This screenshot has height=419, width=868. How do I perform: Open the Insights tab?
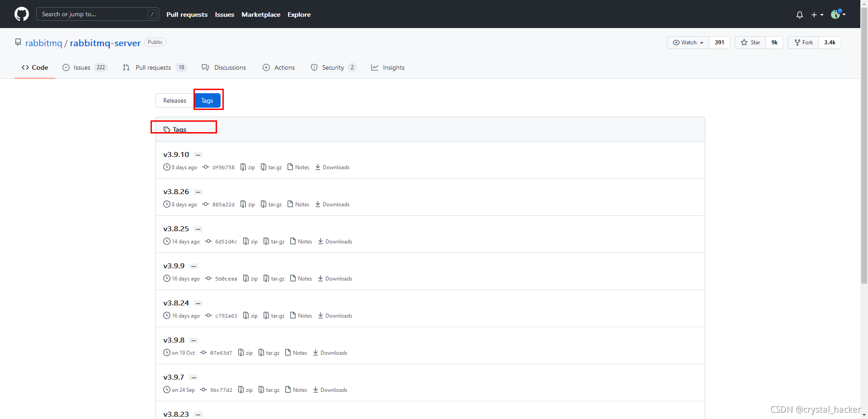[388, 67]
